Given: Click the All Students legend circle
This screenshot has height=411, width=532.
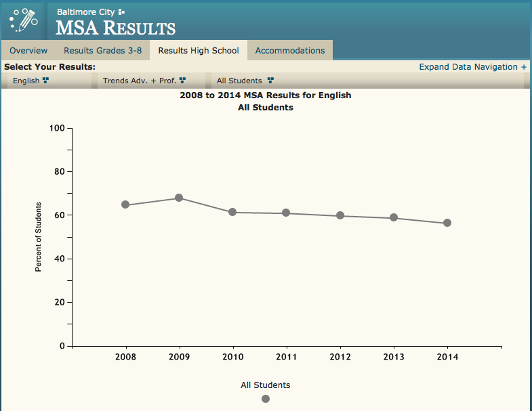Looking at the screenshot, I should pos(266,399).
